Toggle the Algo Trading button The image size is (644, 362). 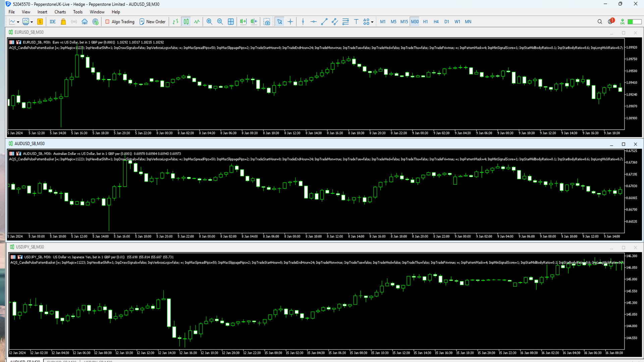120,22
